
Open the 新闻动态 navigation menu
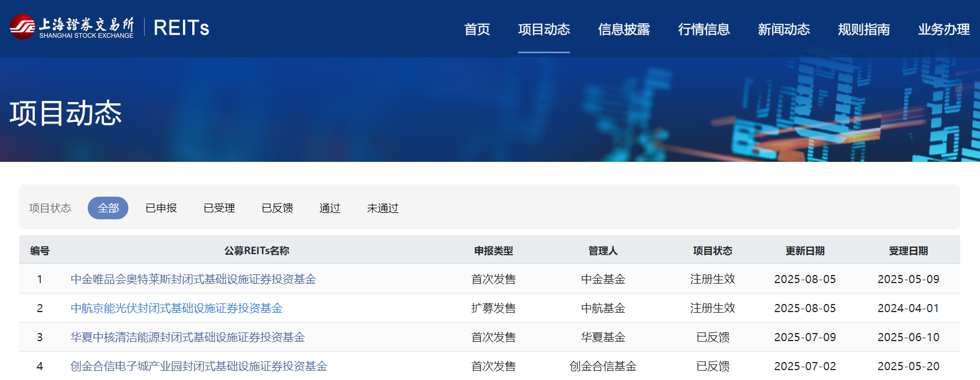(784, 29)
